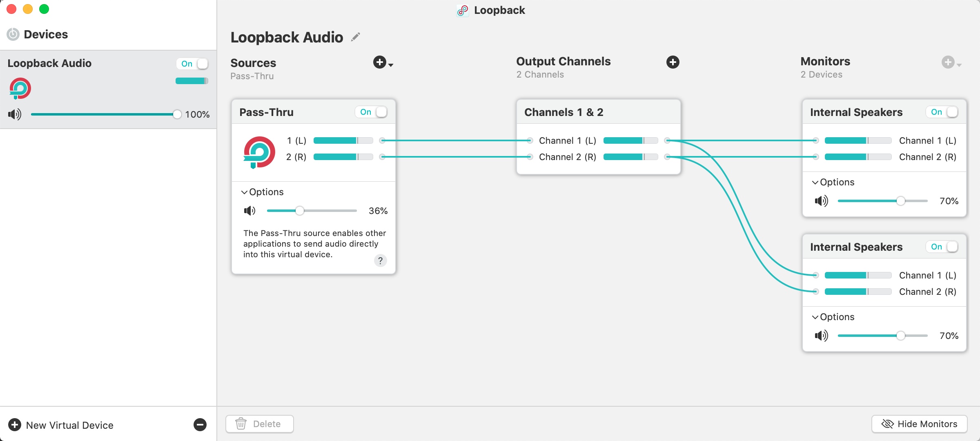Screen dimensions: 980x441
Task: Select second Internal Speakers Channel 2 (R) connector
Action: tap(815, 292)
